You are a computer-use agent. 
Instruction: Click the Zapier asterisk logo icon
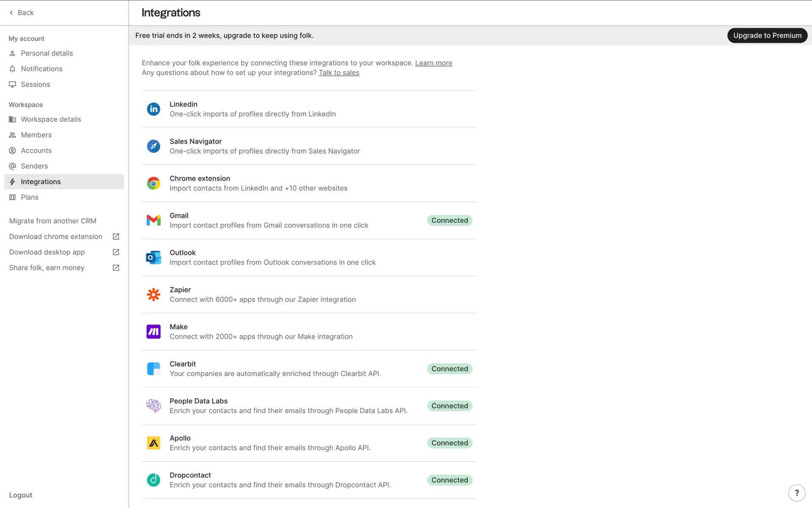[154, 295]
